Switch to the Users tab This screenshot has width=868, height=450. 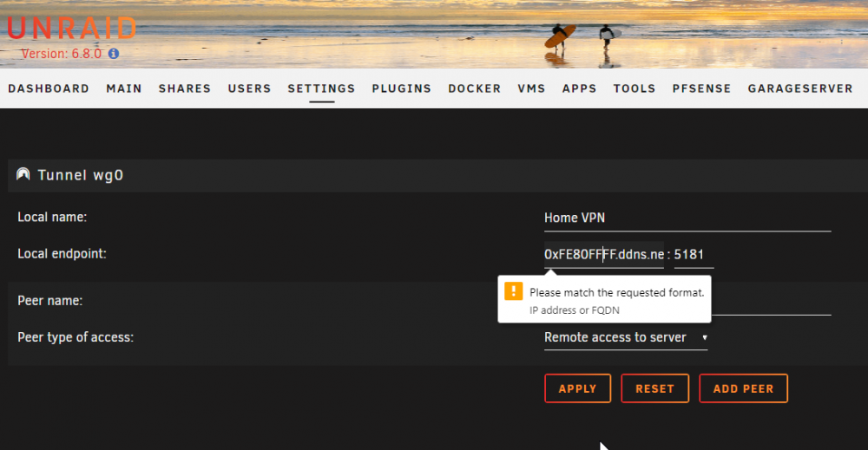[249, 88]
